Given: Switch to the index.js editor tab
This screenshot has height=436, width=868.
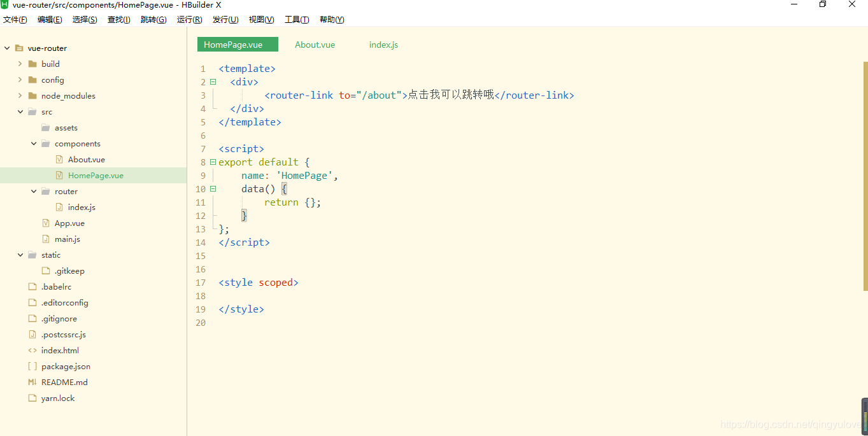Looking at the screenshot, I should (383, 45).
